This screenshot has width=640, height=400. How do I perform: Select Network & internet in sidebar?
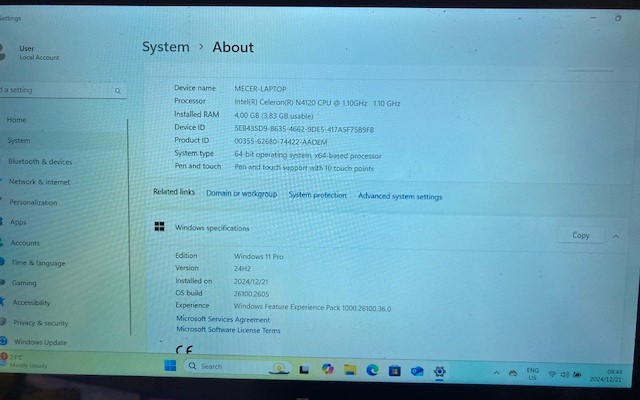click(x=39, y=182)
